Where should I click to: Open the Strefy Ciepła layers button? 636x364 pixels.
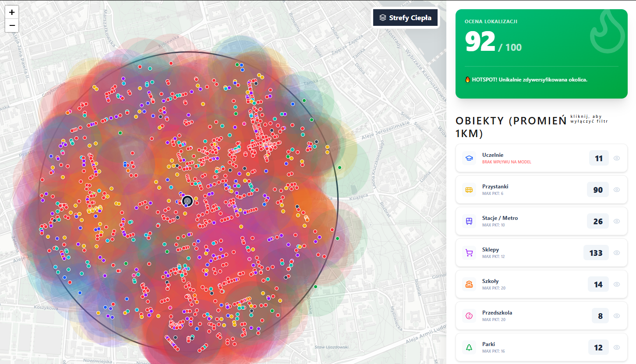pos(405,18)
